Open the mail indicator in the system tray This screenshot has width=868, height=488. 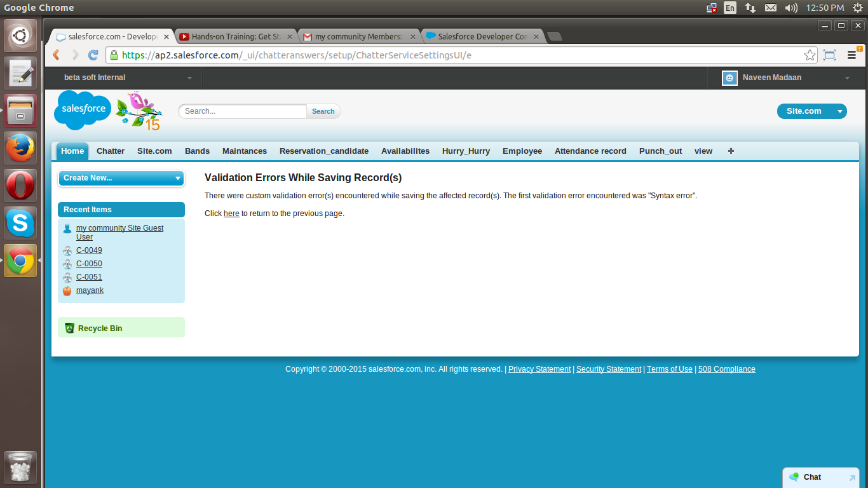point(771,8)
